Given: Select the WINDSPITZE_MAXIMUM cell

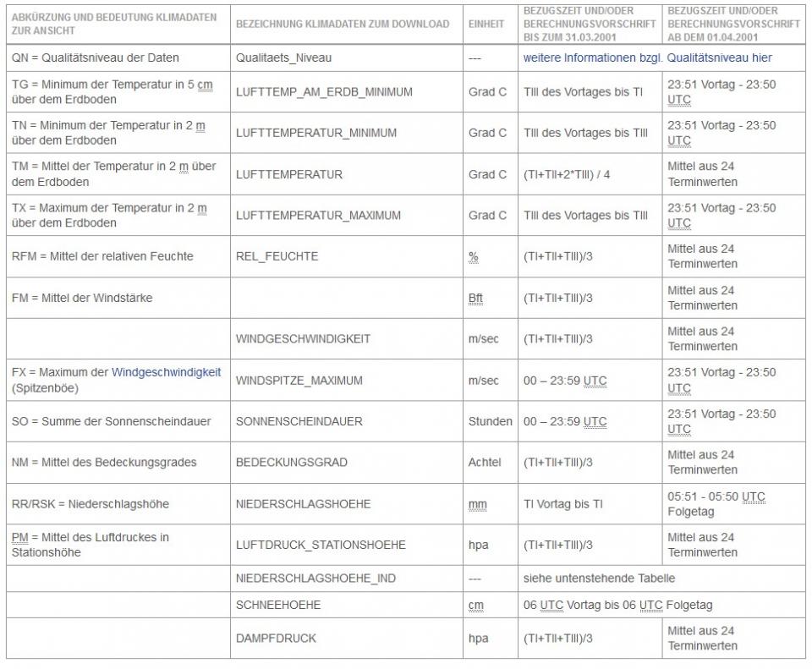Looking at the screenshot, I should pos(299,381).
